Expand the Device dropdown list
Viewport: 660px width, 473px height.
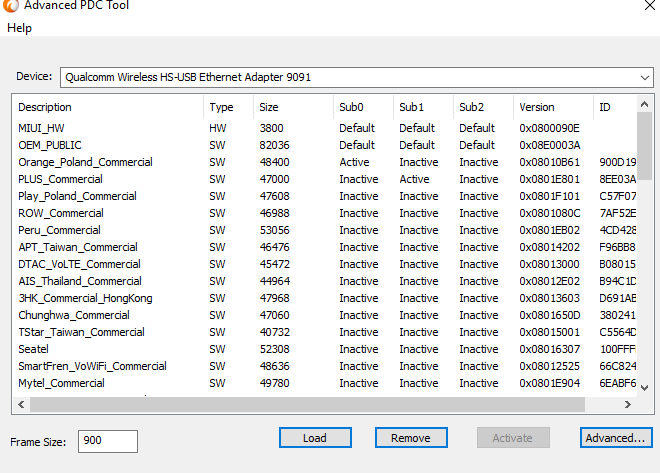pos(644,76)
